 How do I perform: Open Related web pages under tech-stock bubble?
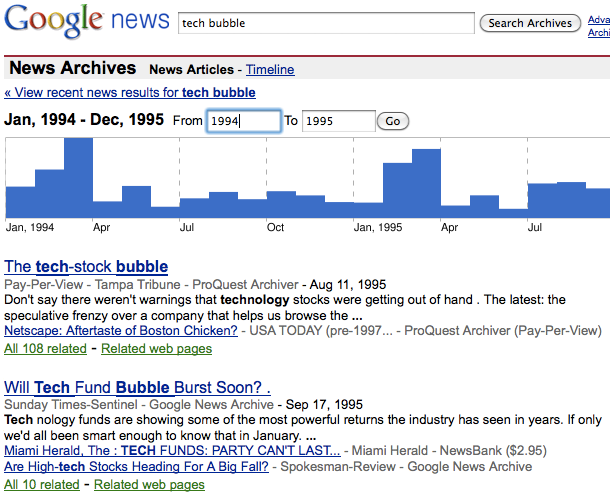point(156,349)
